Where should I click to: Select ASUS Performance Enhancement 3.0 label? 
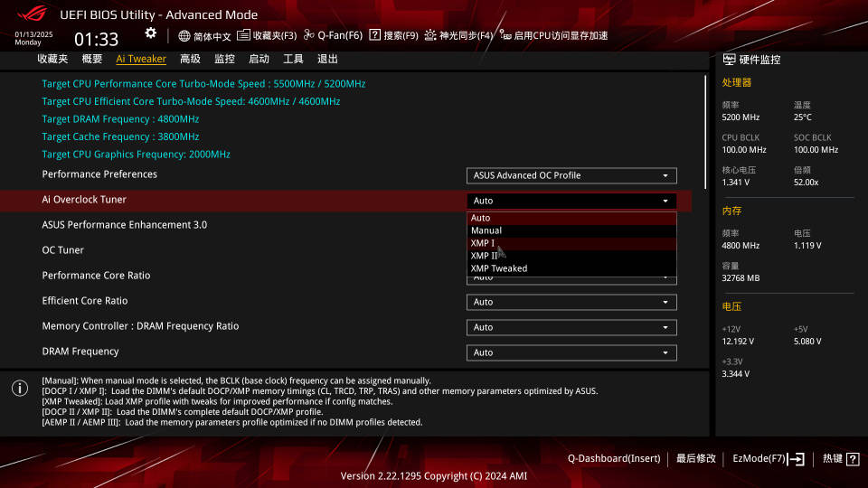coord(125,225)
